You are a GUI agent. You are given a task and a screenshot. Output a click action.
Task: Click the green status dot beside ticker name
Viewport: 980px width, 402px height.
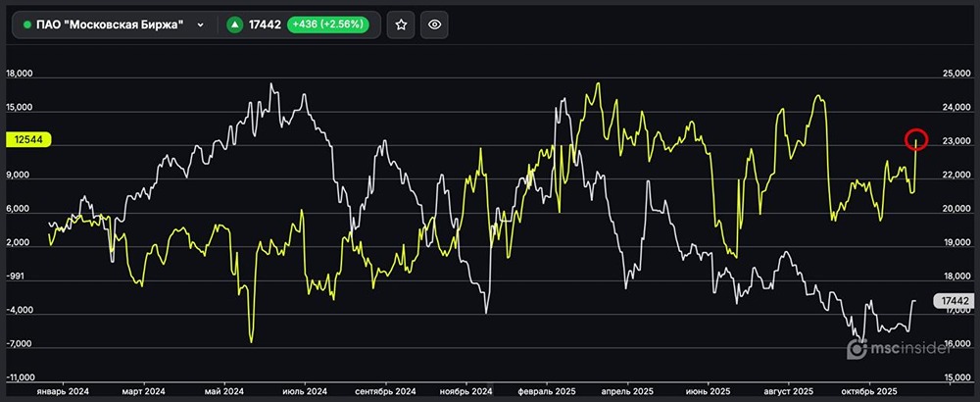[27, 25]
